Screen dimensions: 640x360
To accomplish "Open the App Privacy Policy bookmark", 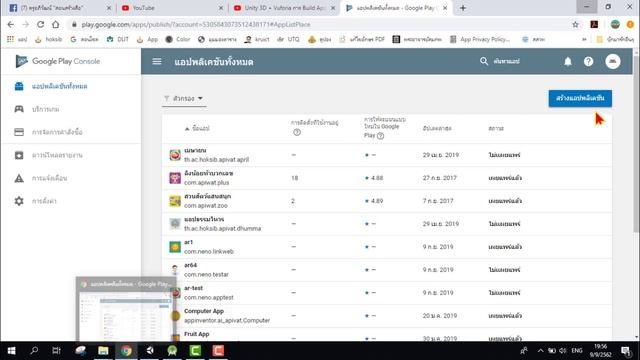I will tap(480, 40).
